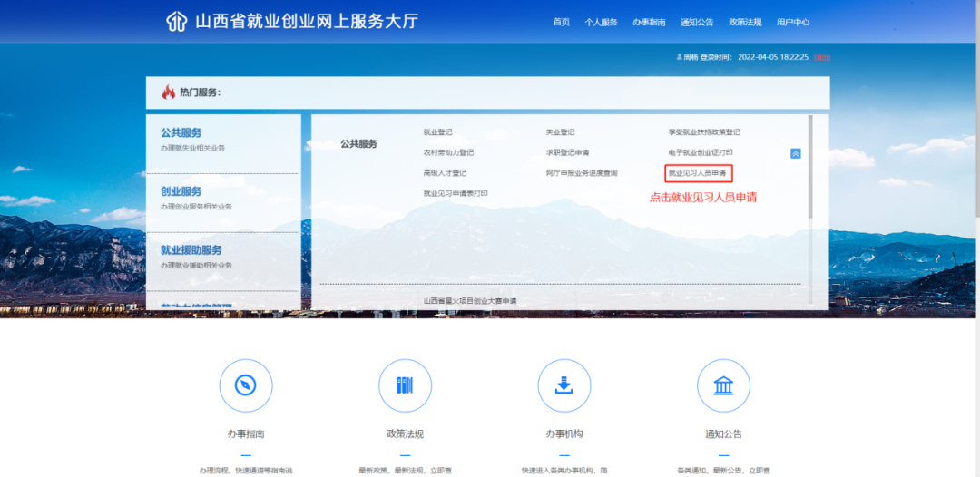Select 就业援助服务 in the left sidebar
Viewport: 980px width, 477px height.
coord(191,250)
